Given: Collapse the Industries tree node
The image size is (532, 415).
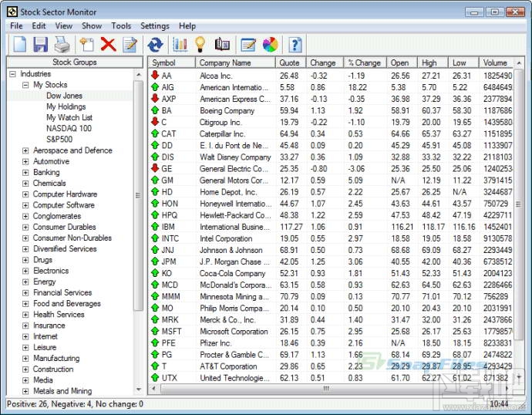Looking at the screenshot, I should (12, 74).
